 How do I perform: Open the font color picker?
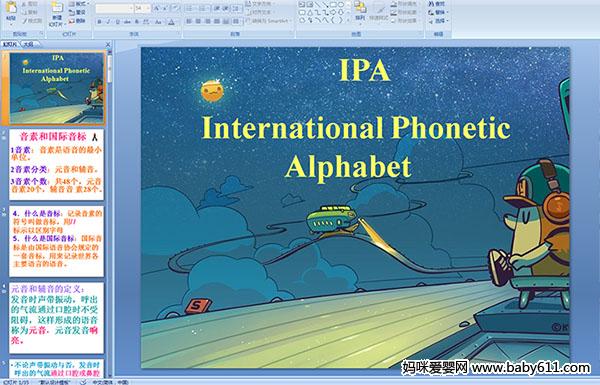click(x=173, y=22)
